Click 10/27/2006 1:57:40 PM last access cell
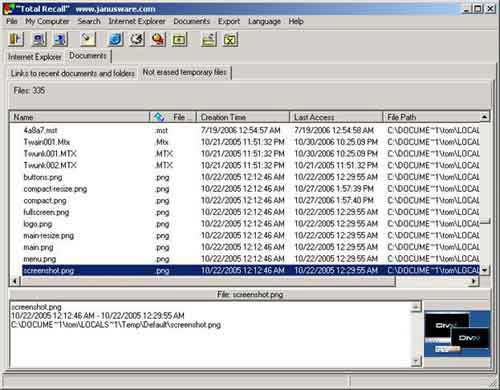The image size is (500, 390). pyautogui.click(x=334, y=200)
